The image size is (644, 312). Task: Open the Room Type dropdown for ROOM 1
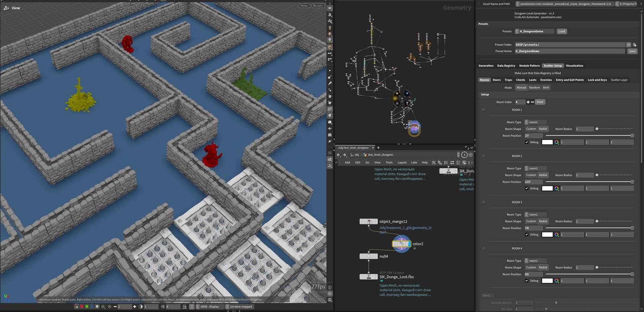click(536, 122)
